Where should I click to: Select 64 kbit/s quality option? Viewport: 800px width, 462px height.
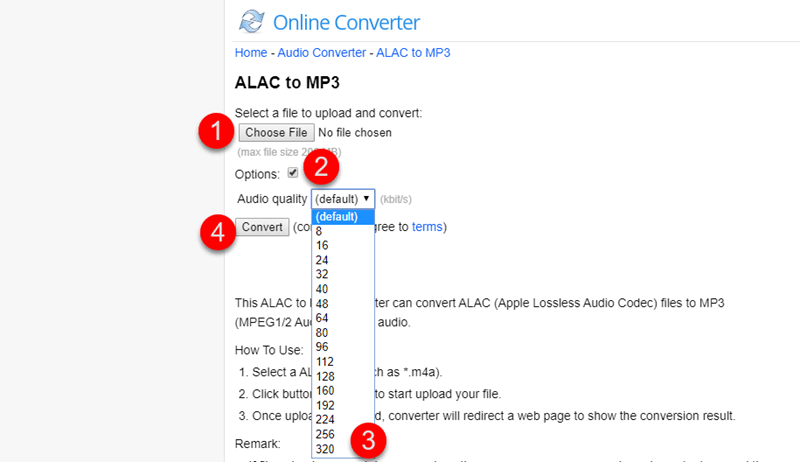point(322,318)
